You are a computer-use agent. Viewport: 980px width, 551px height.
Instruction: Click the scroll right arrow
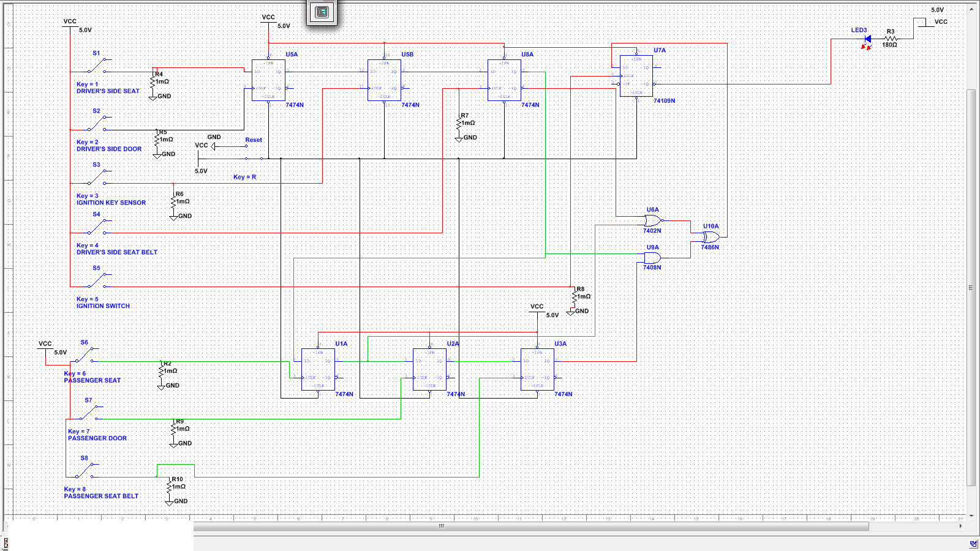[960, 526]
